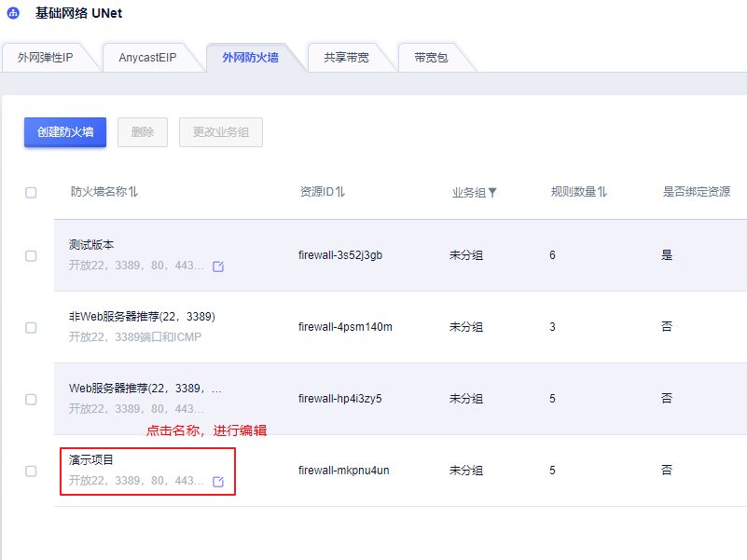Select the 外网防火墙 tab
This screenshot has width=747, height=560.
(x=251, y=58)
